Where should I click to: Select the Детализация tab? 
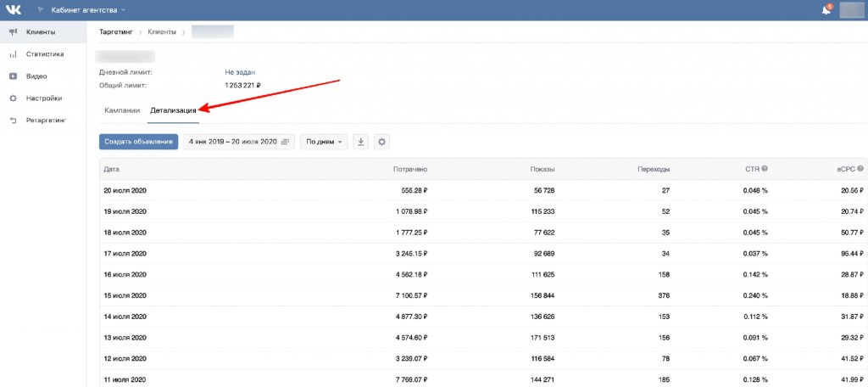pos(173,110)
